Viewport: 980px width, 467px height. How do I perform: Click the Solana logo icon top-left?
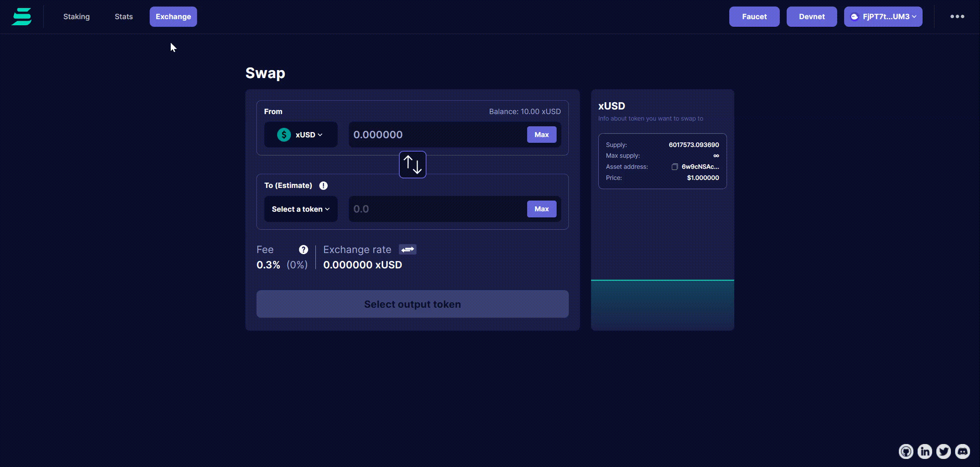point(21,16)
